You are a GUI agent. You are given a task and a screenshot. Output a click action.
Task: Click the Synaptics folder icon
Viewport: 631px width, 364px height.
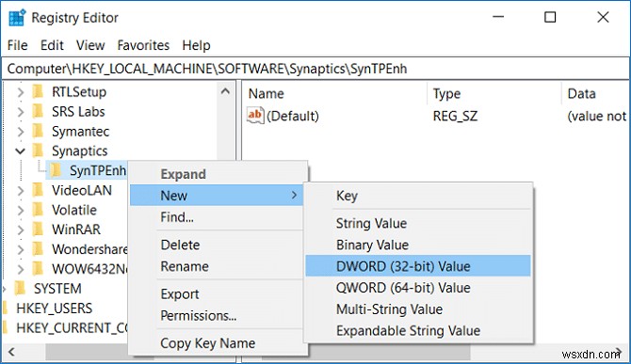[38, 150]
